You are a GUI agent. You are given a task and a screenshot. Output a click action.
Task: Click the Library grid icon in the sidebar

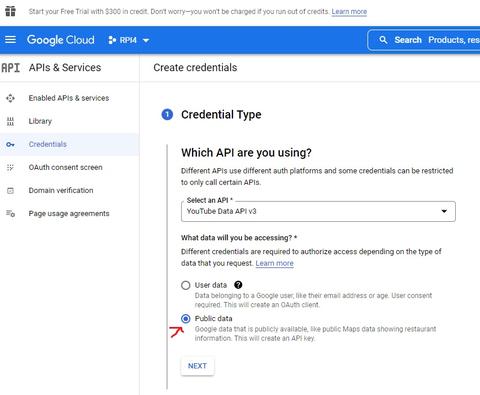pos(10,121)
